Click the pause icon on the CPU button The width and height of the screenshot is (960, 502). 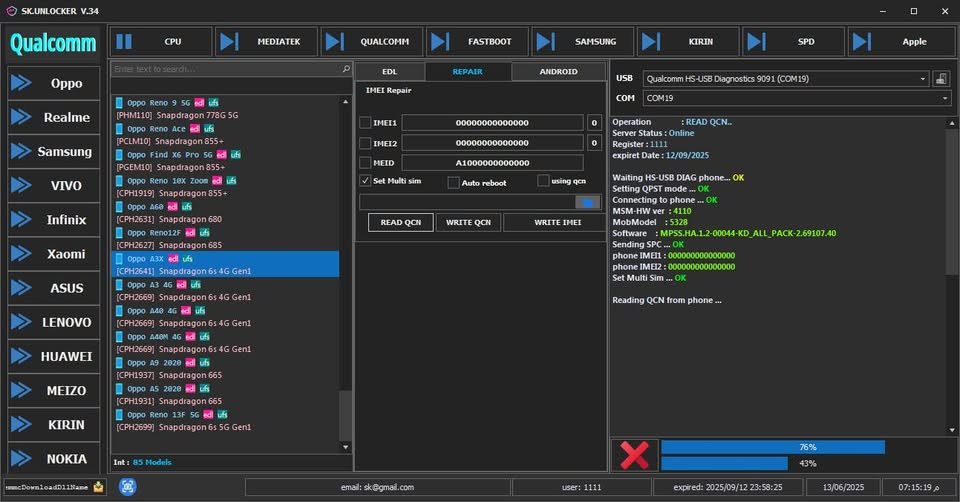coord(124,42)
